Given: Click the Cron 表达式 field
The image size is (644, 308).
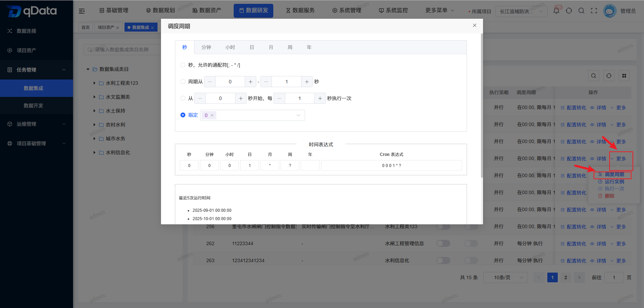Looking at the screenshot, I should 392,165.
